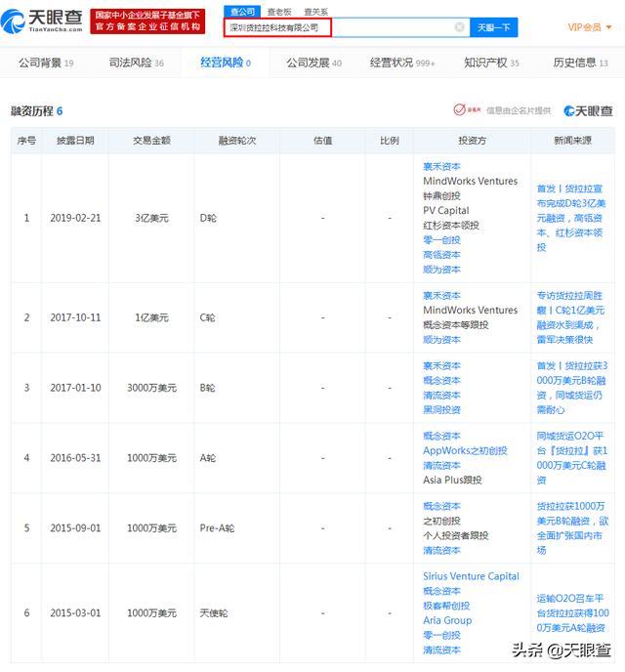Click the red official-credit-agency banner
The image size is (625, 672).
click(147, 21)
